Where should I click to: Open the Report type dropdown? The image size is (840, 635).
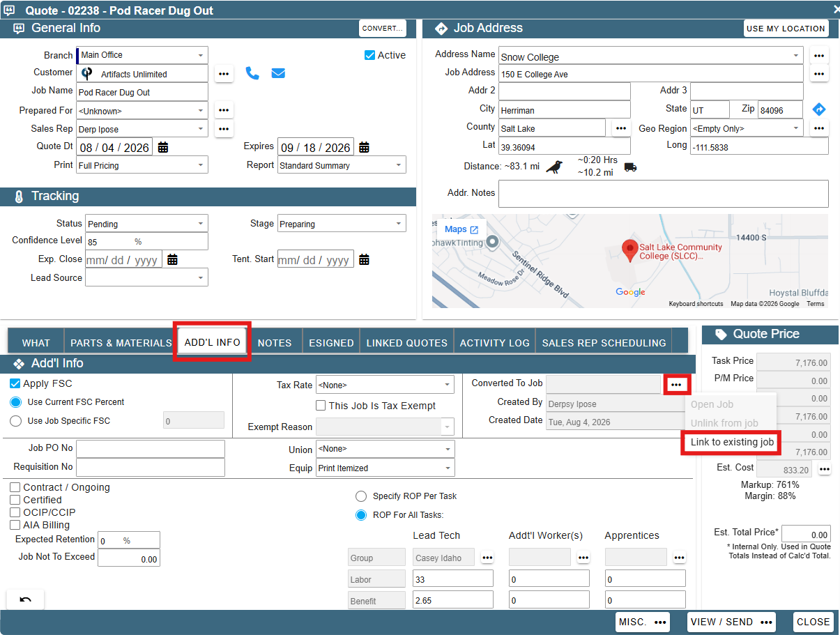pos(342,165)
